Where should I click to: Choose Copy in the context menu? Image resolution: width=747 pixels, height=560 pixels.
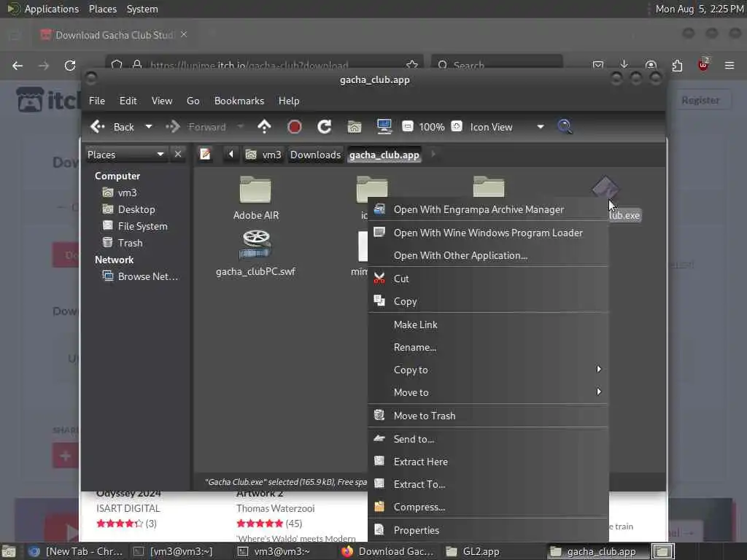tap(488, 301)
